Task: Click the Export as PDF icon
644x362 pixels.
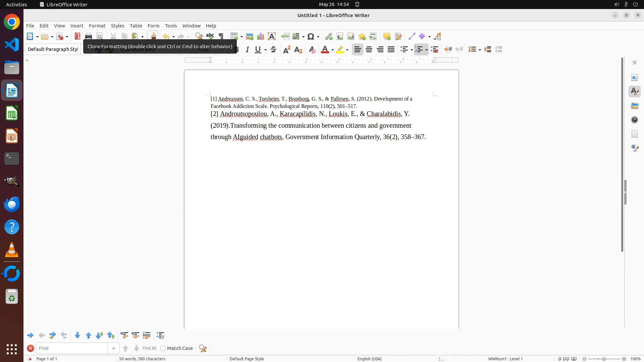Action: pyautogui.click(x=77, y=37)
